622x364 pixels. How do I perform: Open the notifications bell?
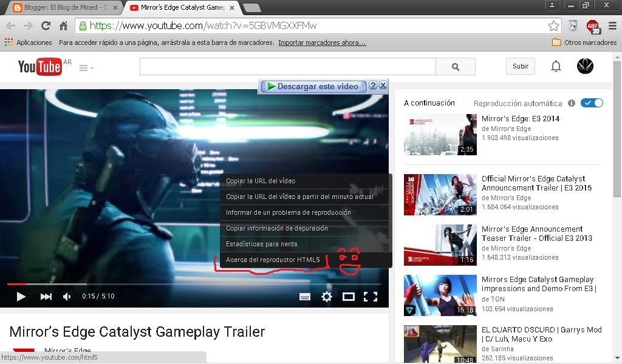[556, 66]
